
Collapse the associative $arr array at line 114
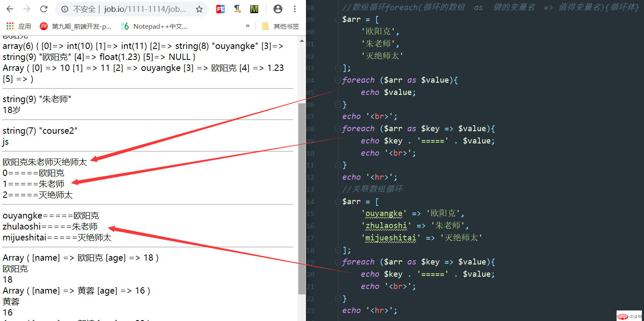click(338, 201)
